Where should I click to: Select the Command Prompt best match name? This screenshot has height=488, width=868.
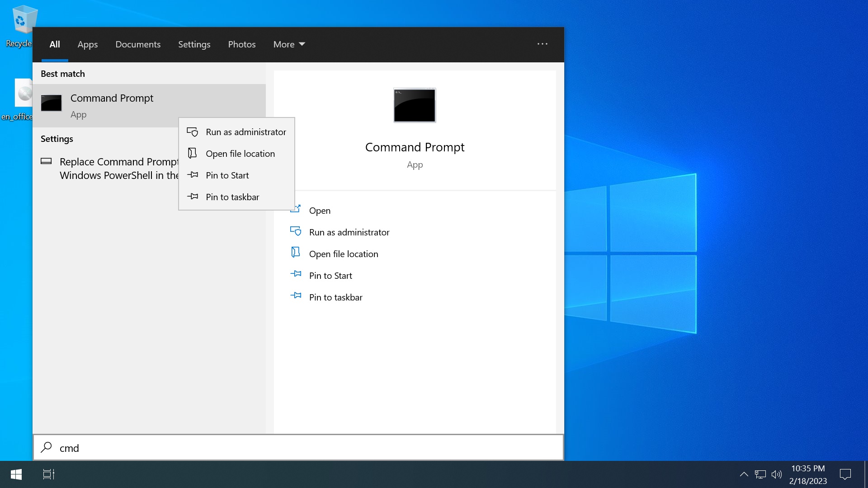tap(112, 98)
